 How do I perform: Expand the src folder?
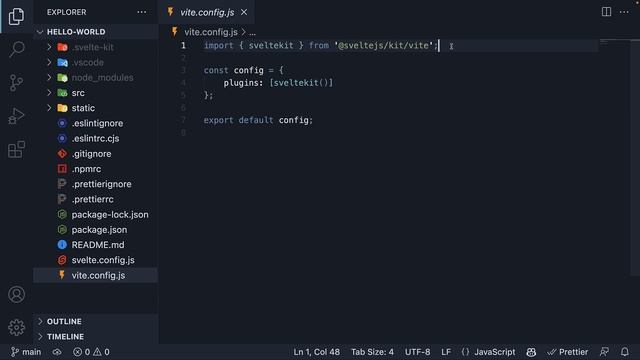tap(49, 93)
